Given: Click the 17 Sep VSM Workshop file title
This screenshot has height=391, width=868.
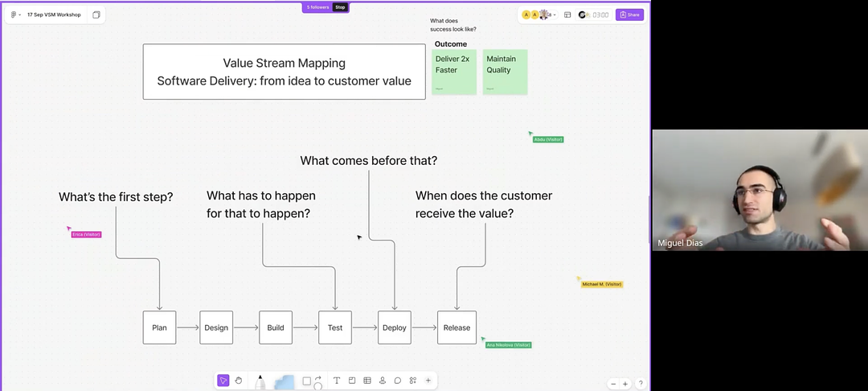Looking at the screenshot, I should click(55, 14).
